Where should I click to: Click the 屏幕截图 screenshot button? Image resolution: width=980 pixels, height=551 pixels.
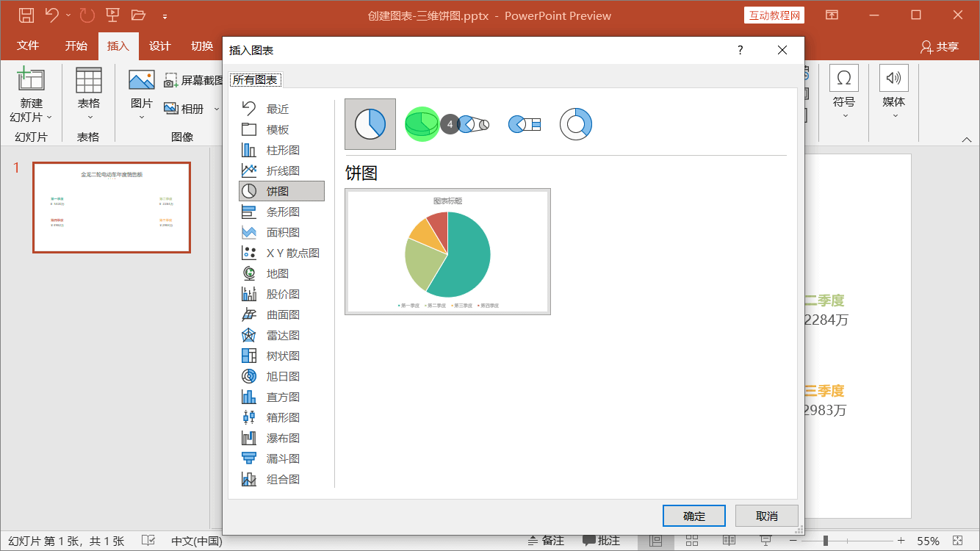click(194, 80)
